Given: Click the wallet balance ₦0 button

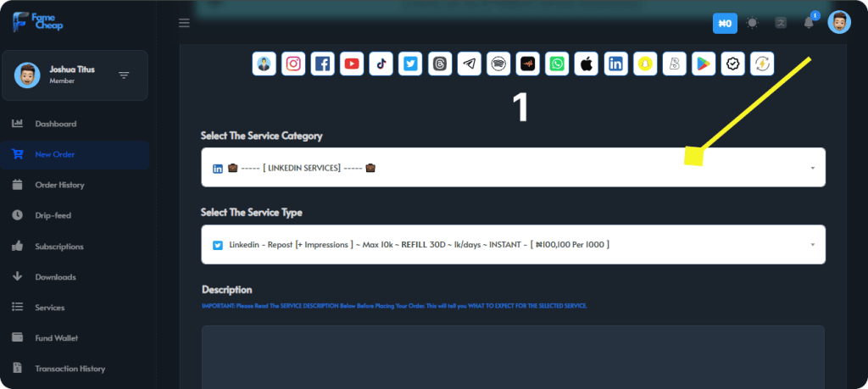Looking at the screenshot, I should (725, 23).
